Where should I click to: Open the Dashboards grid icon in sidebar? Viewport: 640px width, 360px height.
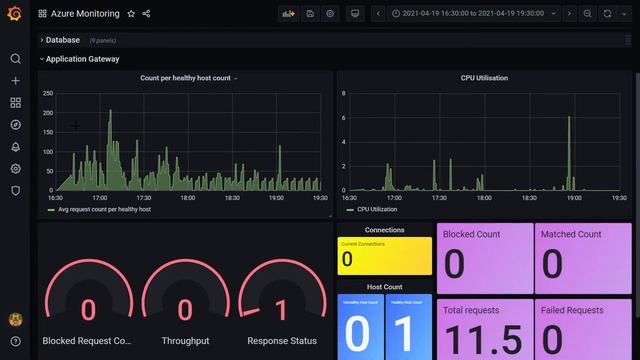tap(16, 102)
